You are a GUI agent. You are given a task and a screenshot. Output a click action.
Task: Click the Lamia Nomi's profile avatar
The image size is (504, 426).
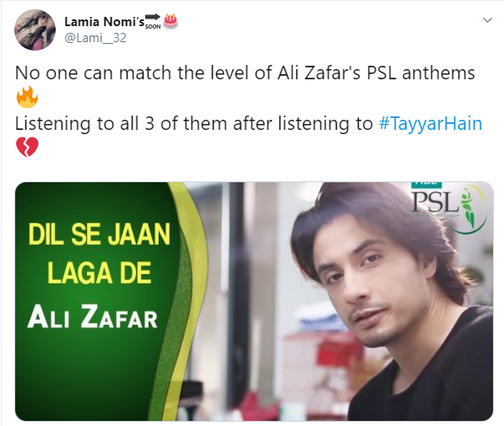coord(35,30)
